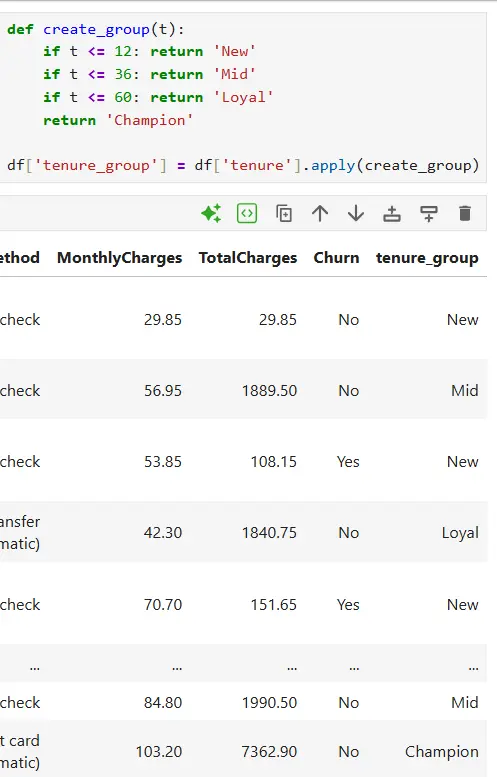Click the TotalCharges column header
497x777 pixels.
point(248,258)
